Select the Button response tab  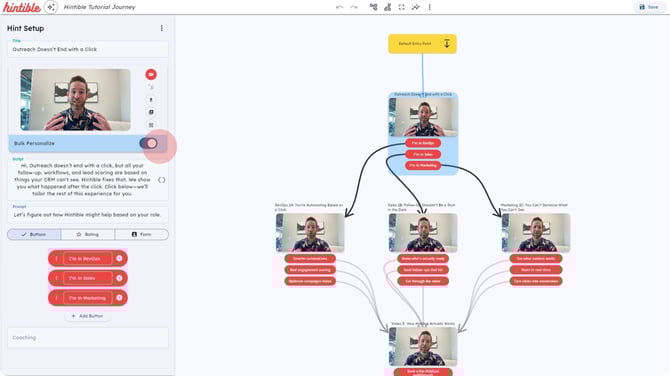click(x=34, y=235)
